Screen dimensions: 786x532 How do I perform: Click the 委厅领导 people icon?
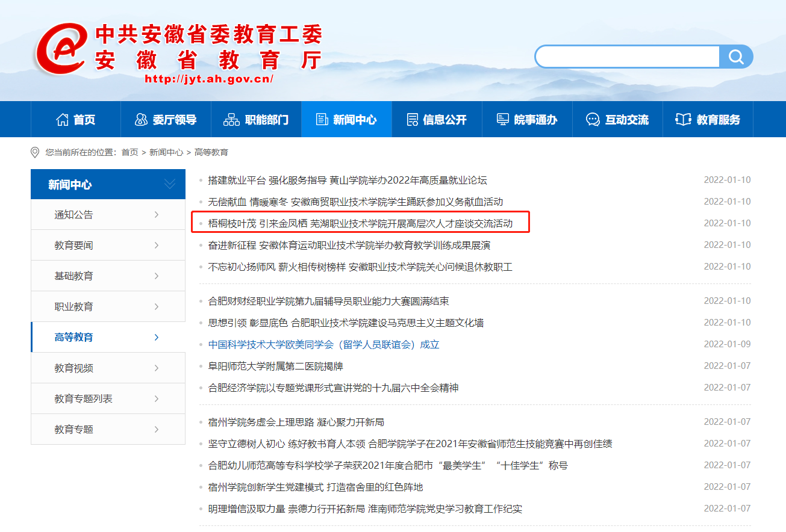pyautogui.click(x=141, y=119)
